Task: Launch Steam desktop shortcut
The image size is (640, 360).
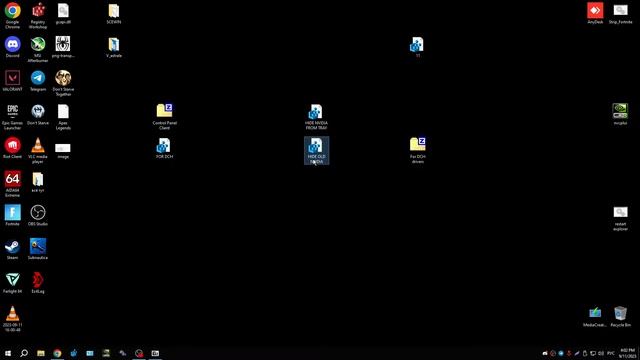Action: click(x=12, y=249)
